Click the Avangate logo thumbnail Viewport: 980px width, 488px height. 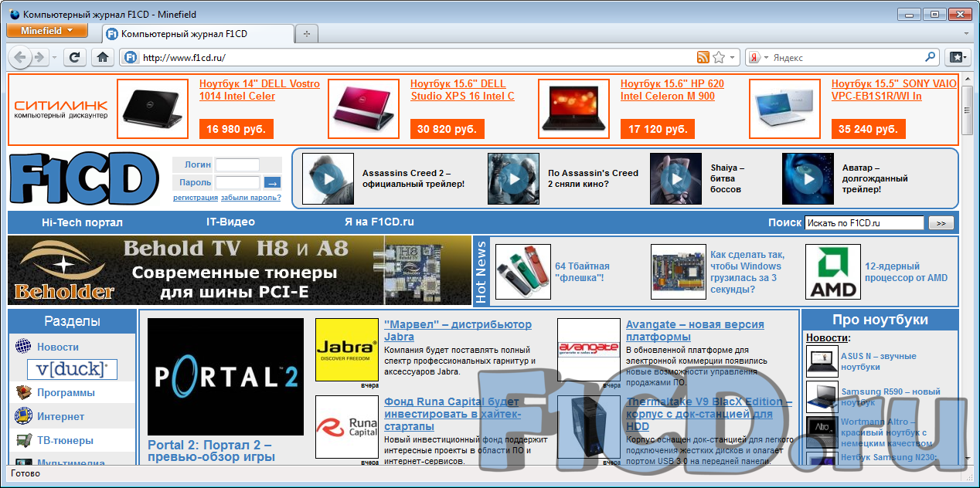pyautogui.click(x=589, y=349)
